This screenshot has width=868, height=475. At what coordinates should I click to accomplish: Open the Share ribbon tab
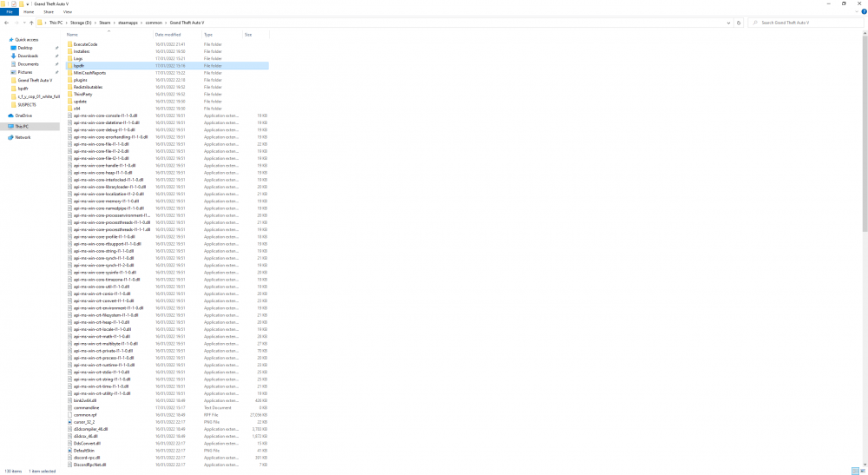49,11
